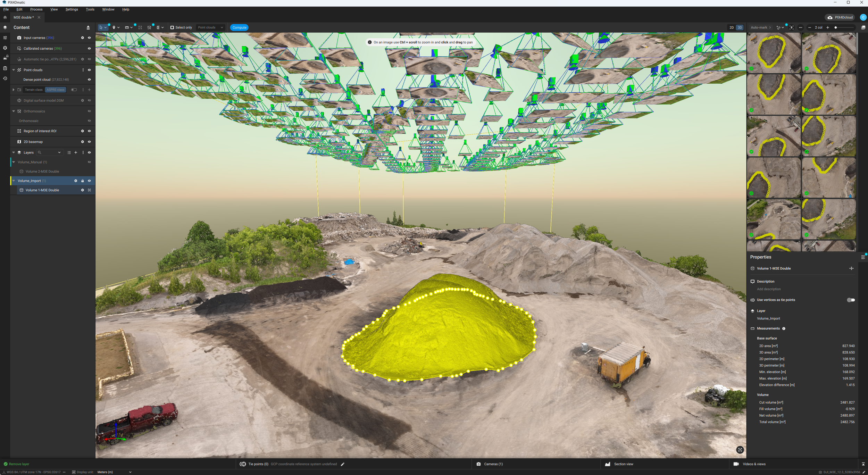Activate the arrow selection tool

click(101, 27)
